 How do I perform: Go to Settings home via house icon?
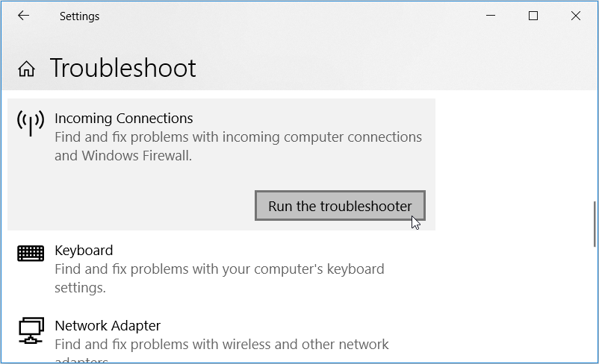click(27, 69)
